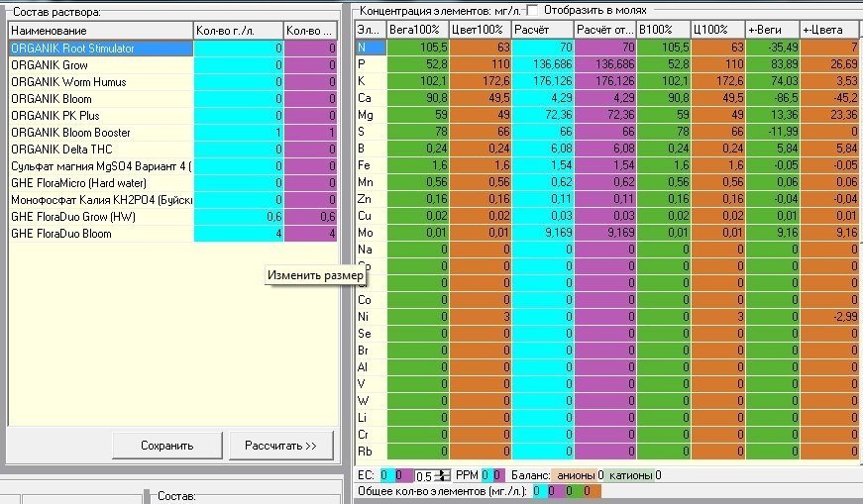The height and width of the screenshot is (504, 863).
Task: Click the 'Расчёт' column header
Action: [x=543, y=30]
